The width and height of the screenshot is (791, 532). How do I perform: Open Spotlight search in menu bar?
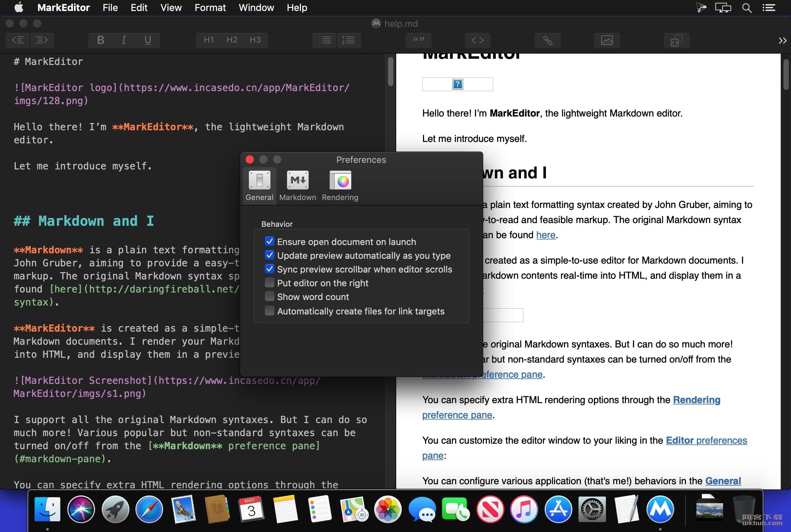747,8
